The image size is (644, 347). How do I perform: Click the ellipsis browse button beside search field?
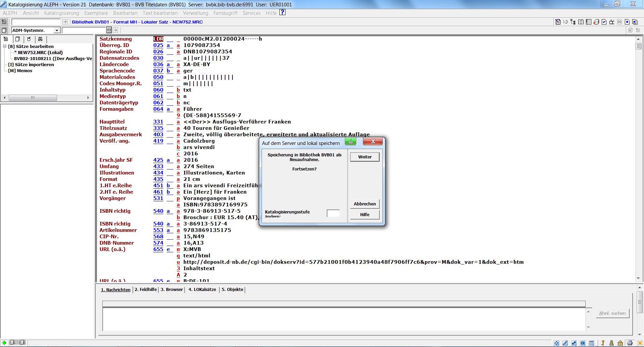[x=109, y=30]
